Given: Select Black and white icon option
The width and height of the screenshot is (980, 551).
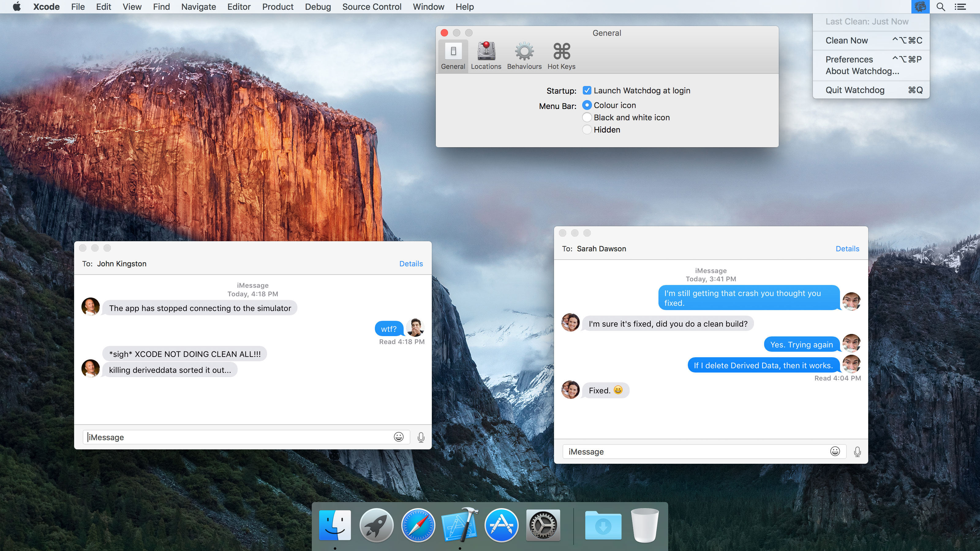Looking at the screenshot, I should click(x=587, y=117).
